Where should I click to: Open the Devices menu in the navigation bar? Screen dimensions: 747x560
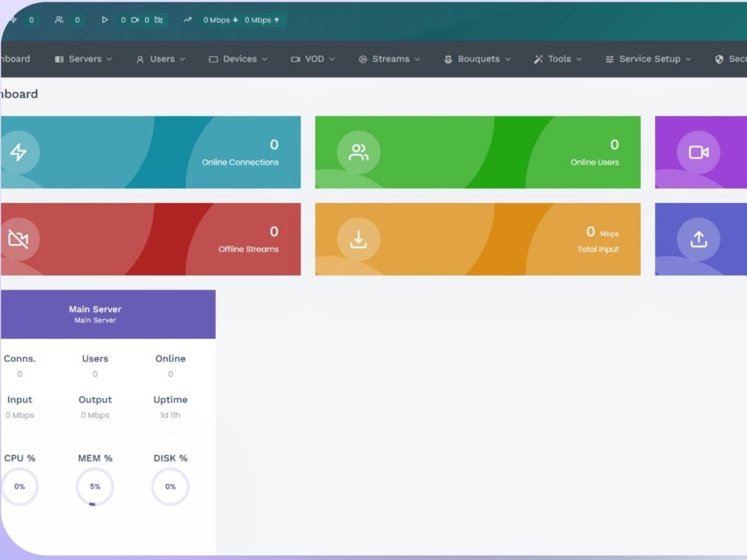tap(237, 58)
